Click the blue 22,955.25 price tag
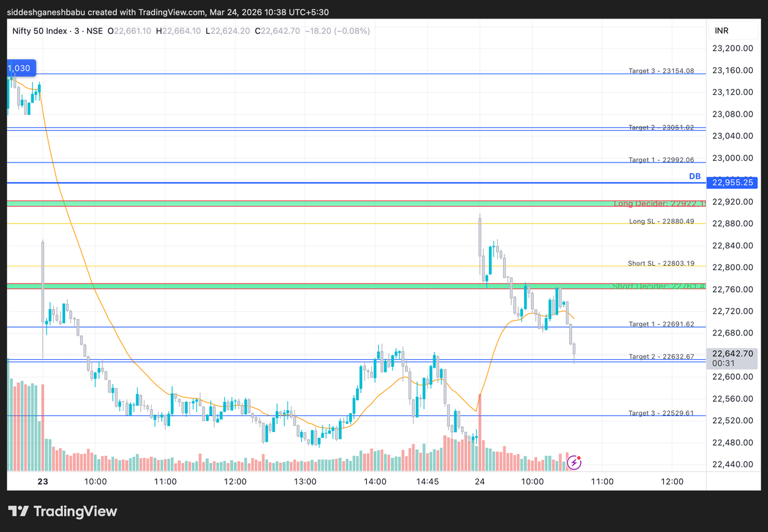Image resolution: width=768 pixels, height=532 pixels. coord(732,183)
